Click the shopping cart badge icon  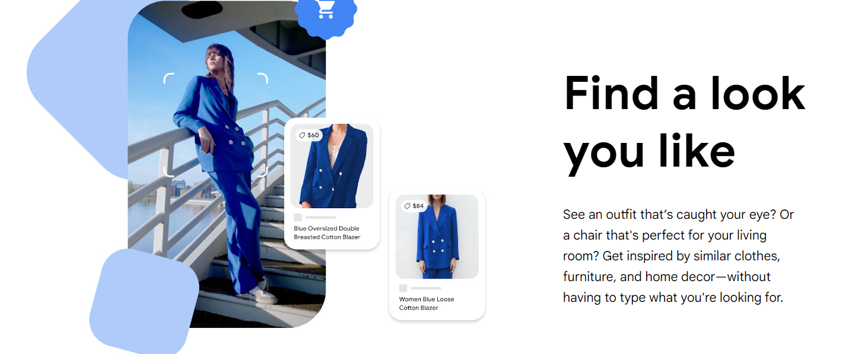click(326, 10)
